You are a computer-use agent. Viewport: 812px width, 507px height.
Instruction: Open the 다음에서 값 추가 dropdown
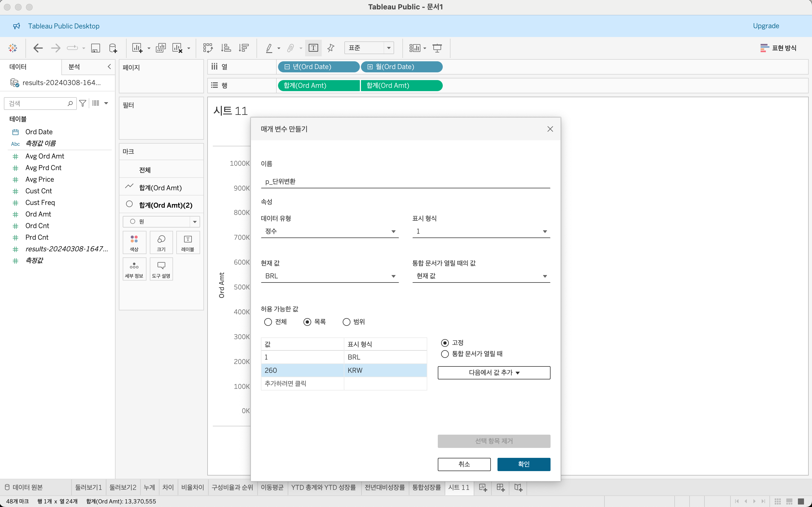click(x=494, y=373)
